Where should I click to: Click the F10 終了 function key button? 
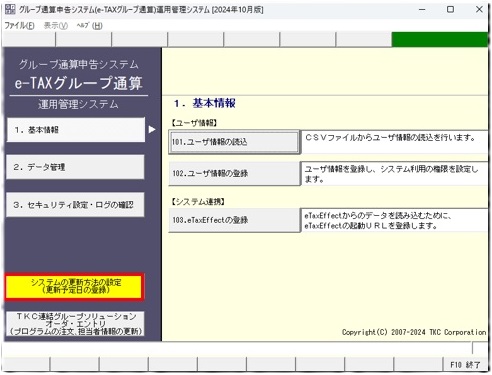point(465,365)
